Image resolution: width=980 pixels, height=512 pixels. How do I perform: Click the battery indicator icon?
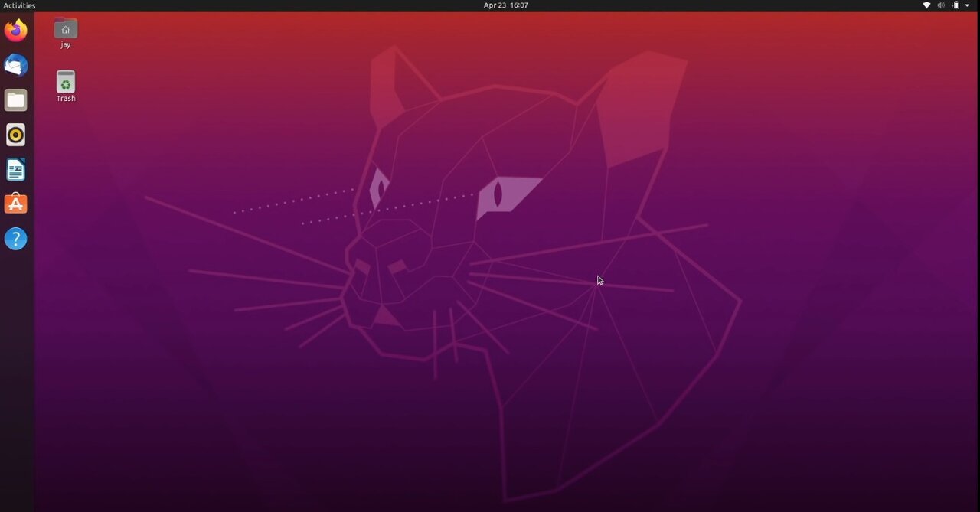click(x=955, y=5)
